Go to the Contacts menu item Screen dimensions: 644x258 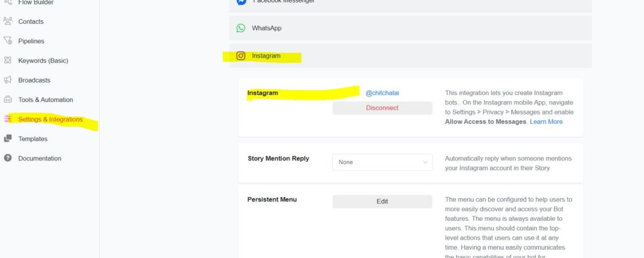[31, 21]
